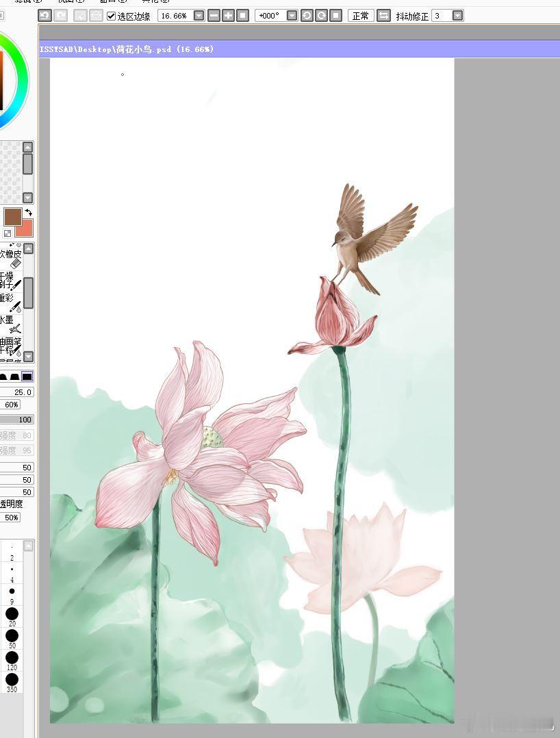This screenshot has width=560, height=738.
Task: Select the 重彩 heavy color brush
Action: point(11,302)
